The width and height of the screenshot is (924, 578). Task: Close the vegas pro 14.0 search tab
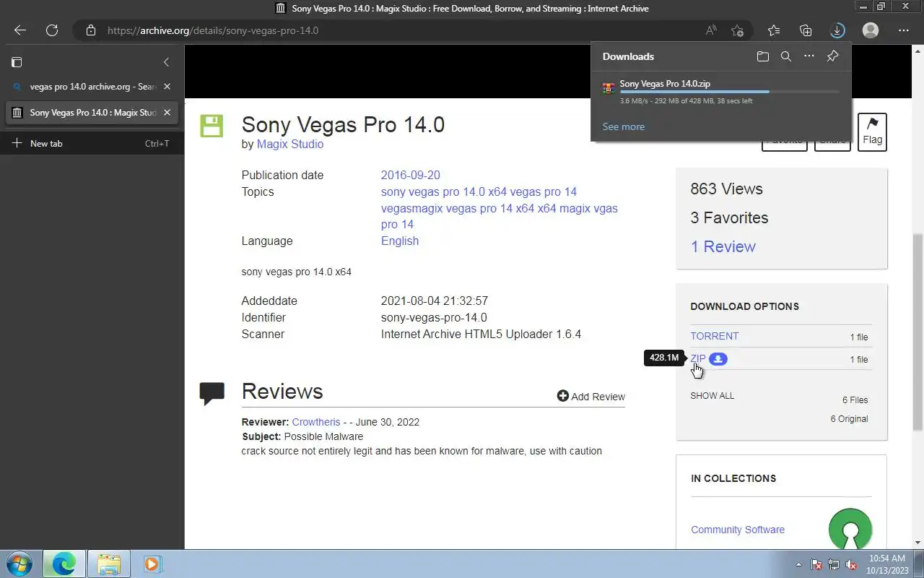(x=167, y=87)
